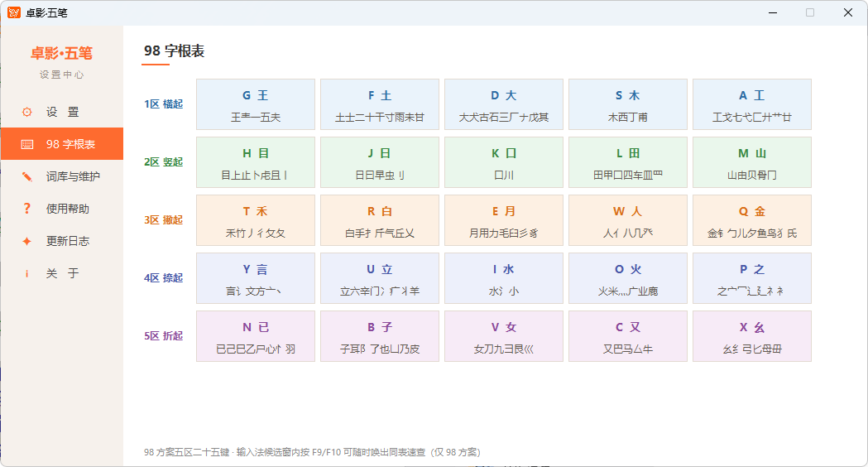Select the 98 字根表 sidebar entry
This screenshot has height=467, width=868.
coord(62,144)
